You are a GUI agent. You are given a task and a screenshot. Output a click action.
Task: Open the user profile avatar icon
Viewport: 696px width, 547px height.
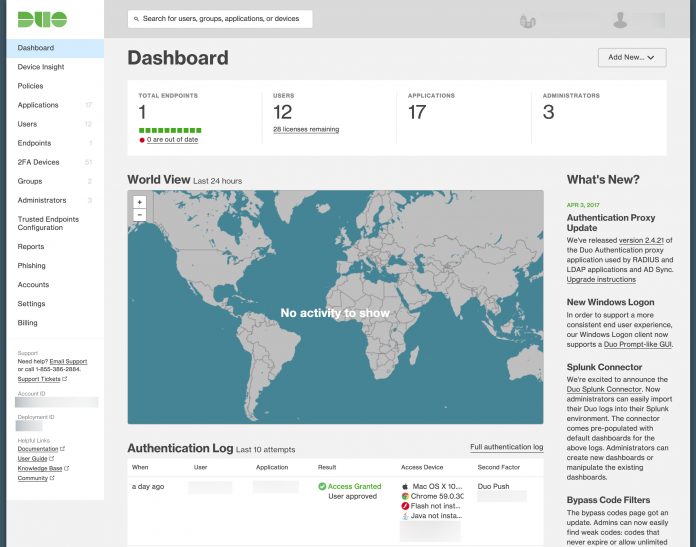(x=620, y=20)
